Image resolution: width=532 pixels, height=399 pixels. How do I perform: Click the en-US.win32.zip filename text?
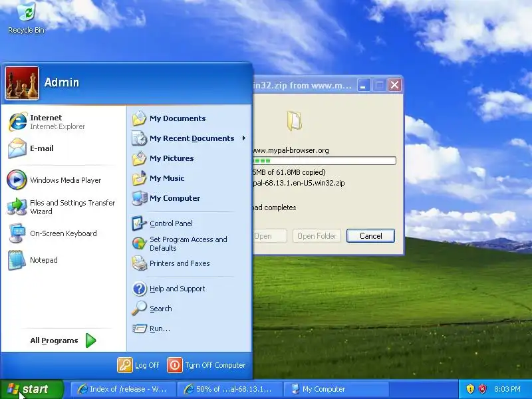tap(299, 183)
